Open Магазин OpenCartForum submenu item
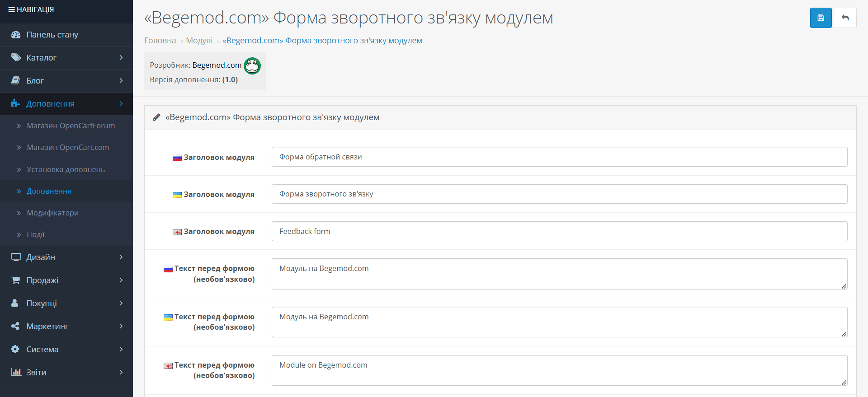This screenshot has width=868, height=397. [71, 126]
